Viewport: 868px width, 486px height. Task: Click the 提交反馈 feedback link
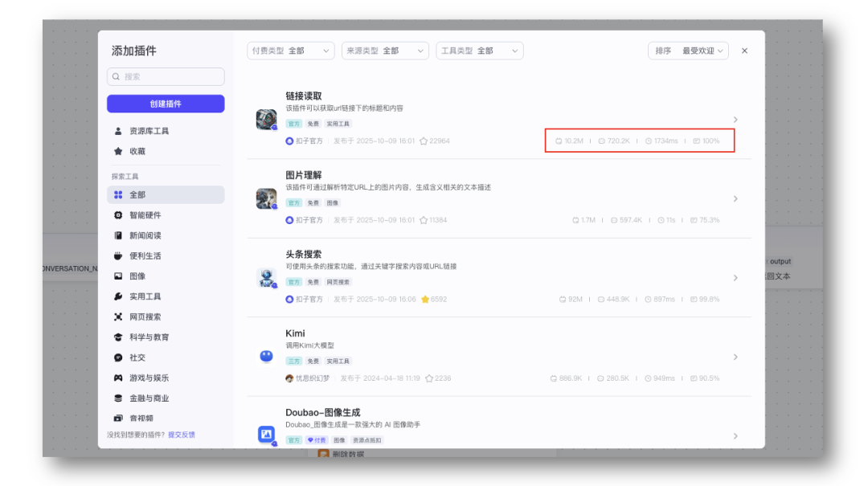click(182, 435)
